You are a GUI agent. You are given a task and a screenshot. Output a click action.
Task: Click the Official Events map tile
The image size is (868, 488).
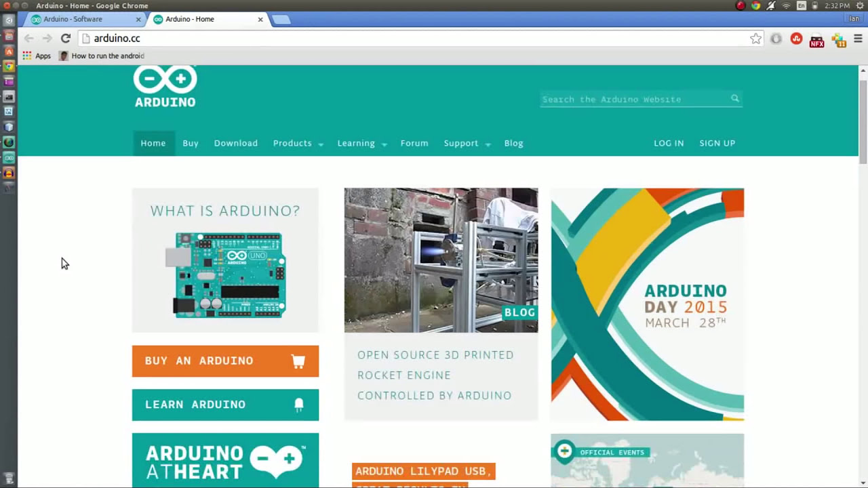[648, 461]
